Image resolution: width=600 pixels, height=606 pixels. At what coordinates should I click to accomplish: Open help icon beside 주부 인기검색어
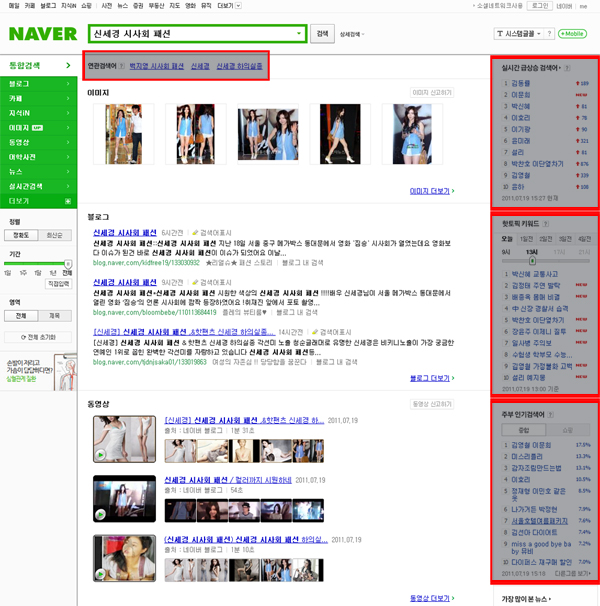tap(551, 415)
